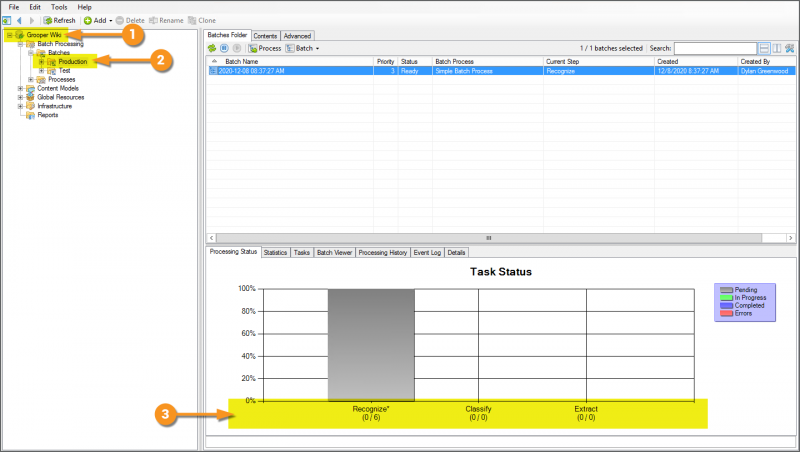Sort by Created column header
The width and height of the screenshot is (800, 452).
point(696,61)
